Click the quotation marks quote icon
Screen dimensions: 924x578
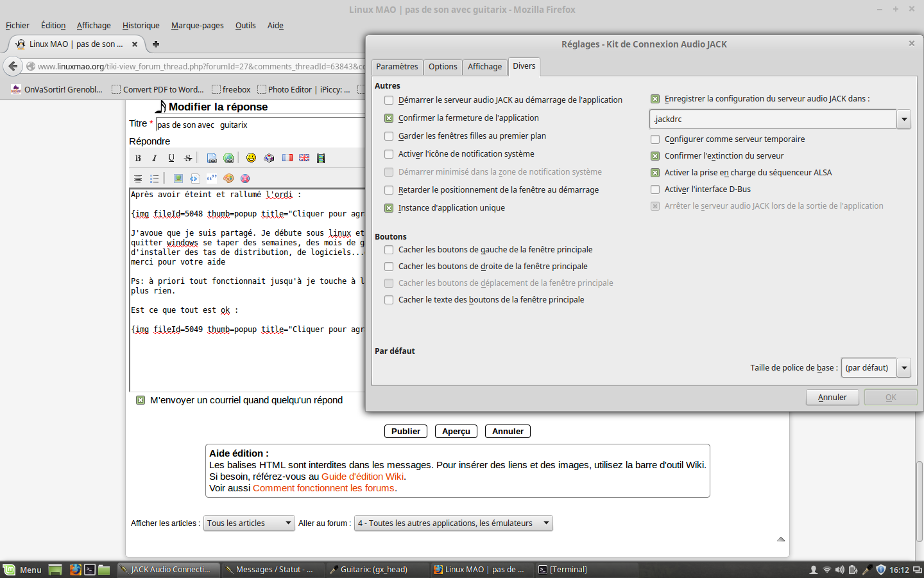[211, 179]
